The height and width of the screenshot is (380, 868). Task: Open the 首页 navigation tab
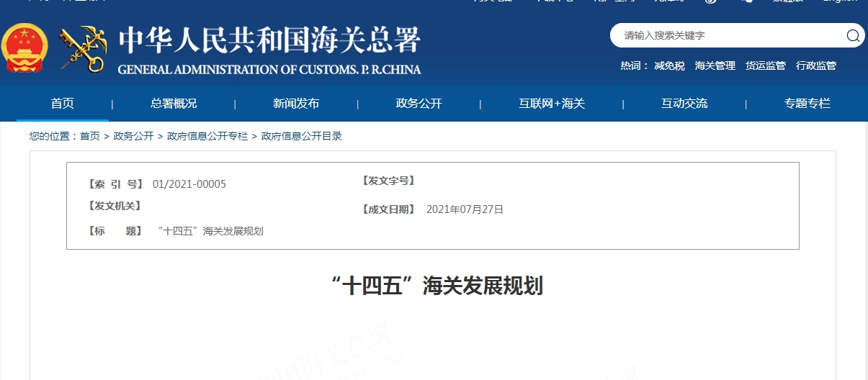click(x=62, y=104)
